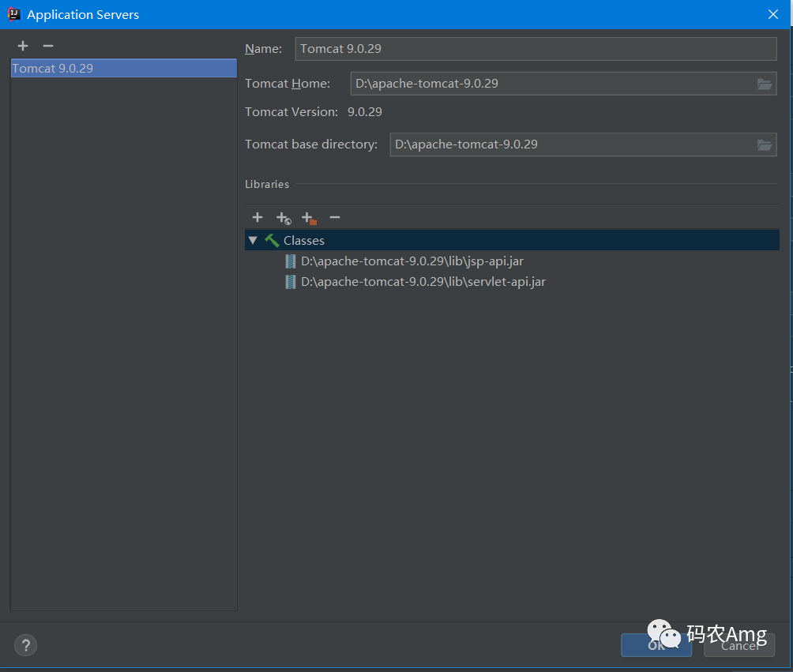Add excluded library folder icon
Image resolution: width=793 pixels, height=672 pixels.
tap(309, 218)
